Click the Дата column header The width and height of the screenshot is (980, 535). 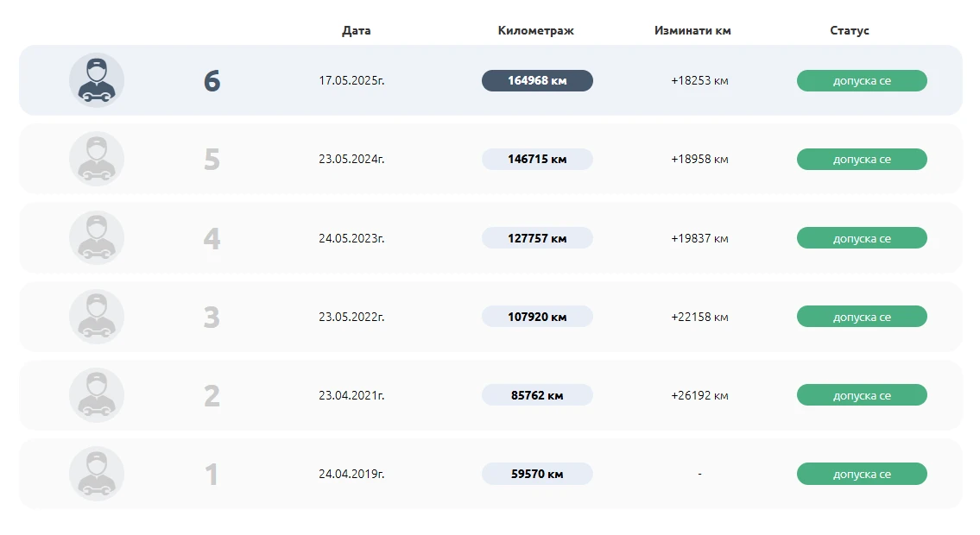[357, 30]
